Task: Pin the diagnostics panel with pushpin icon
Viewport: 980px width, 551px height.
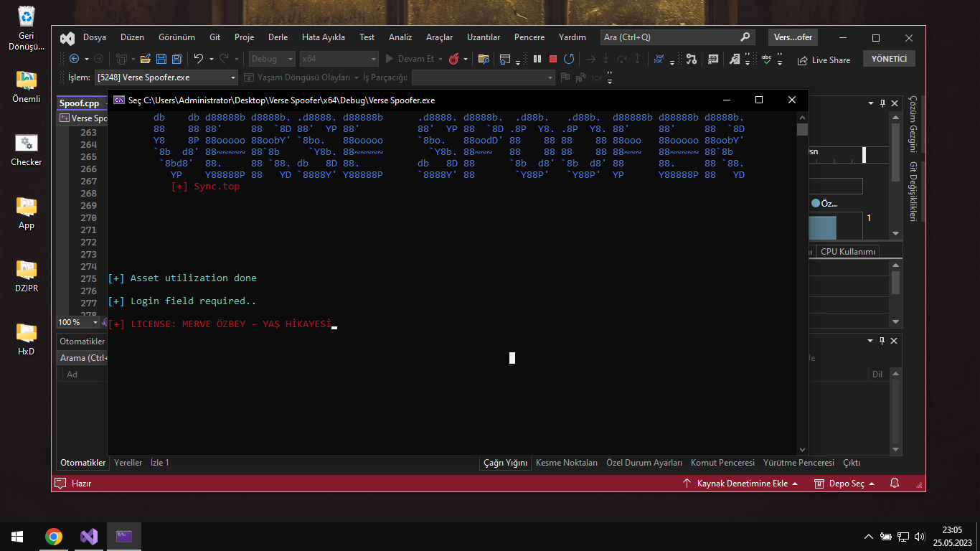Action: (883, 103)
